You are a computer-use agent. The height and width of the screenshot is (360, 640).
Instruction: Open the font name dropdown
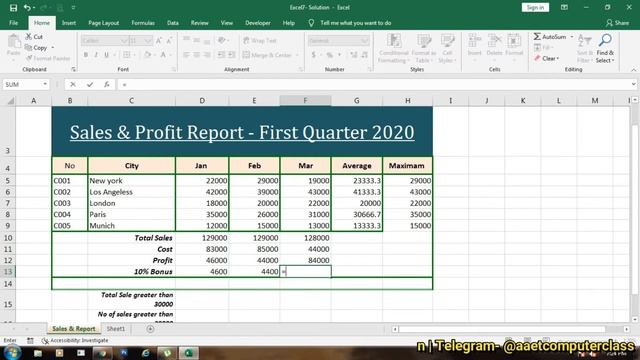124,40
